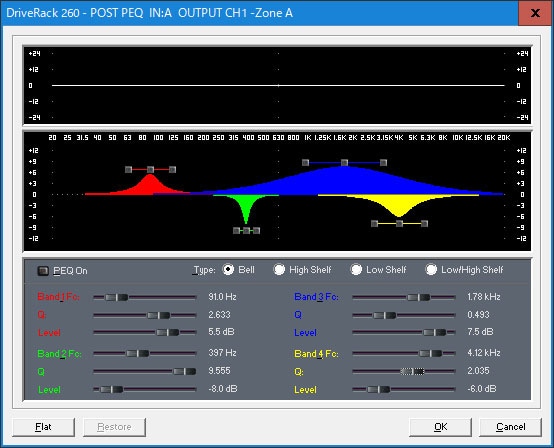
Task: Choose the Low/High Shelf type option
Action: 431,270
